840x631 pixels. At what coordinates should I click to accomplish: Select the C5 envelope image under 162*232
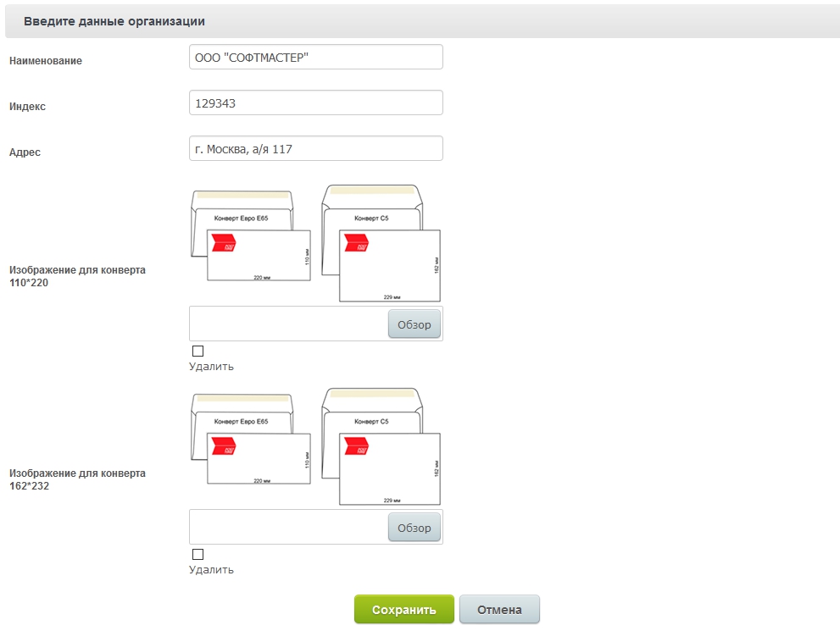(x=381, y=446)
